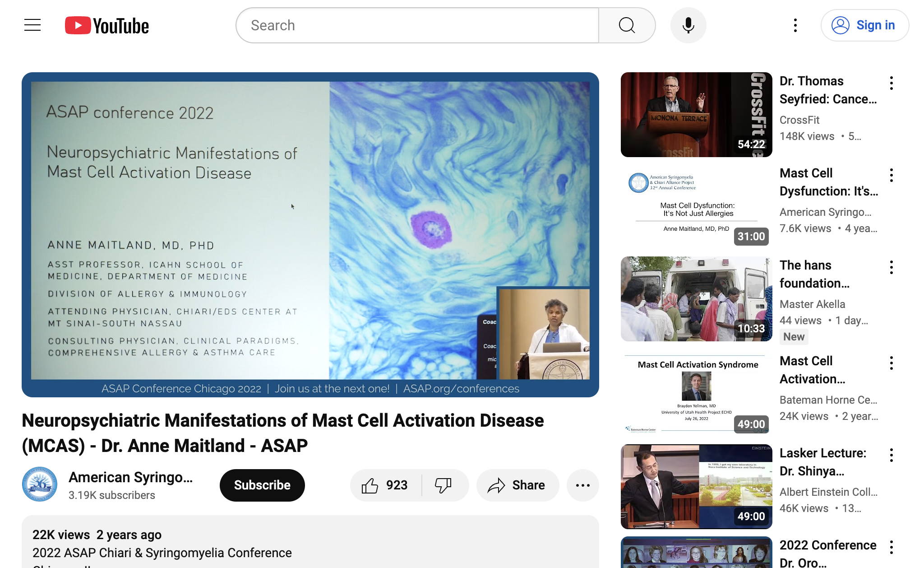Open The hans foundation... title

tap(814, 274)
